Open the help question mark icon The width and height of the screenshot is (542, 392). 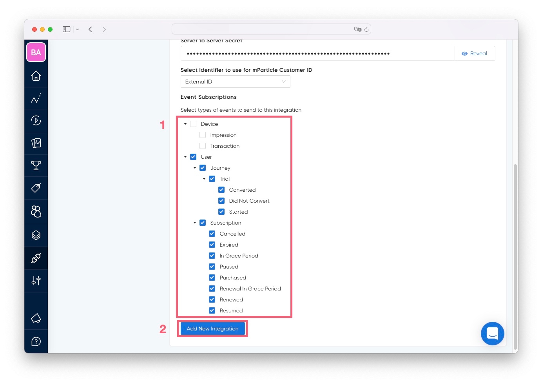pyautogui.click(x=36, y=341)
